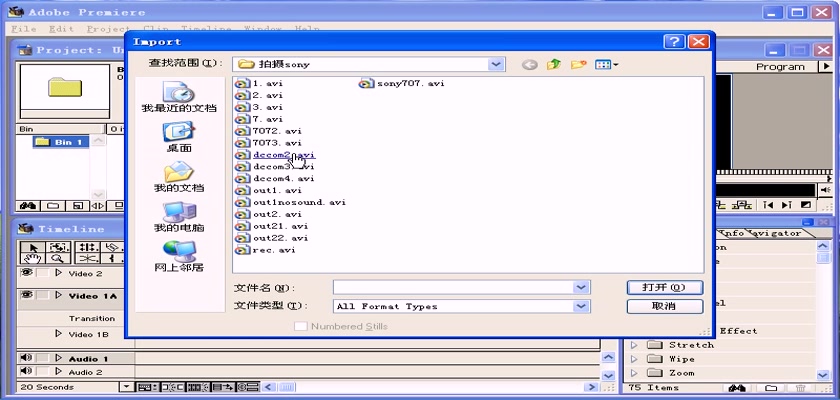This screenshot has height=400, width=840.
Task: Select the file out1nosound.avi
Action: (x=291, y=202)
